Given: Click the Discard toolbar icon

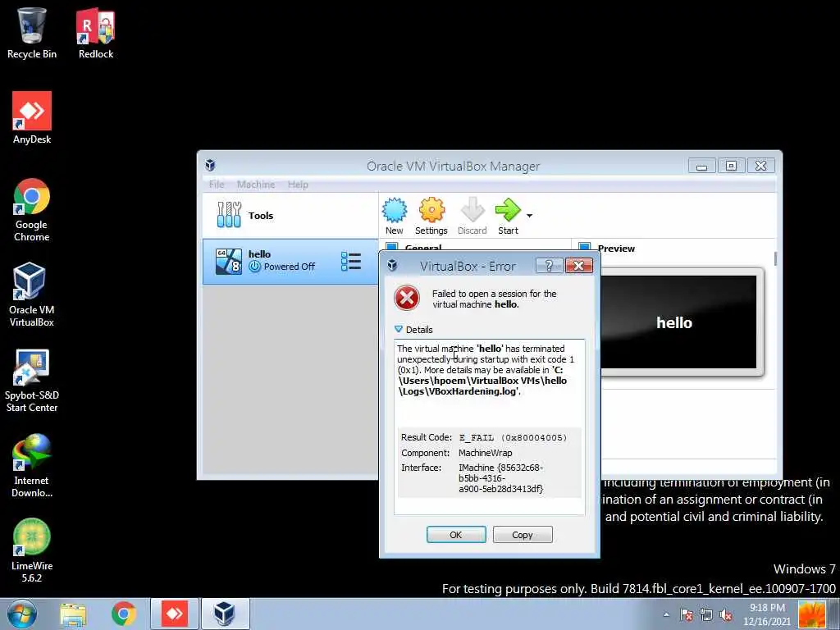Looking at the screenshot, I should point(472,216).
